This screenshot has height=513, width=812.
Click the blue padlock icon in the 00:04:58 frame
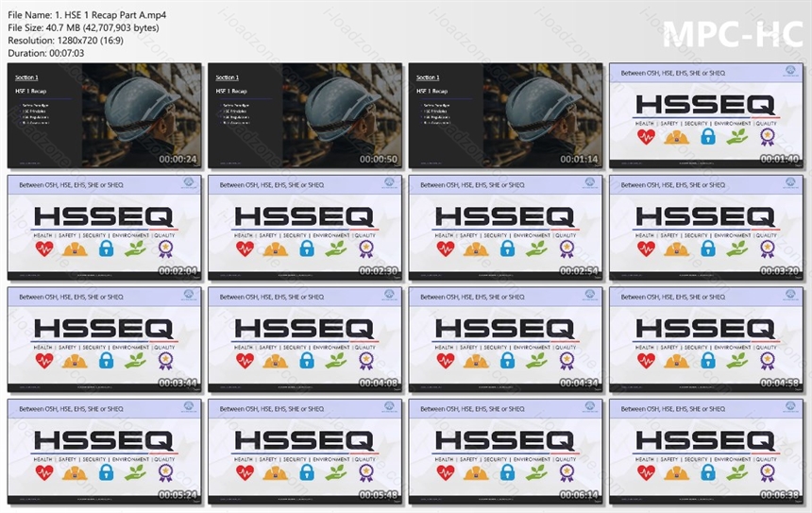(708, 360)
